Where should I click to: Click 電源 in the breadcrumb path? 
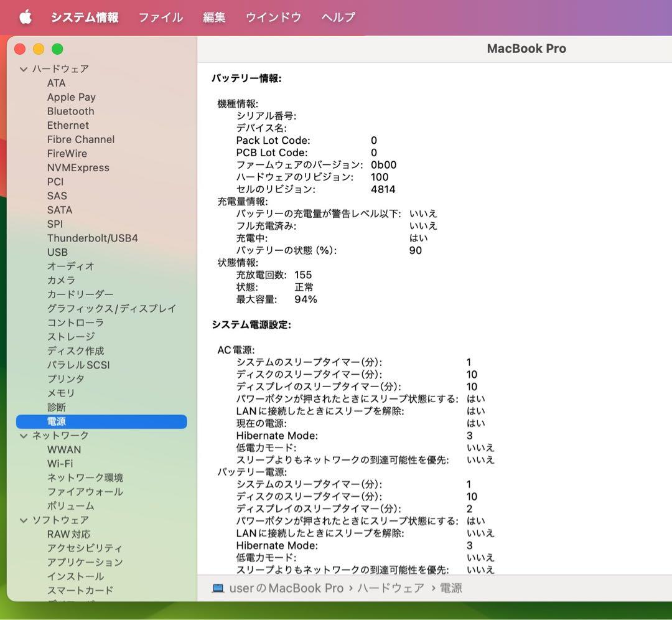tap(449, 588)
